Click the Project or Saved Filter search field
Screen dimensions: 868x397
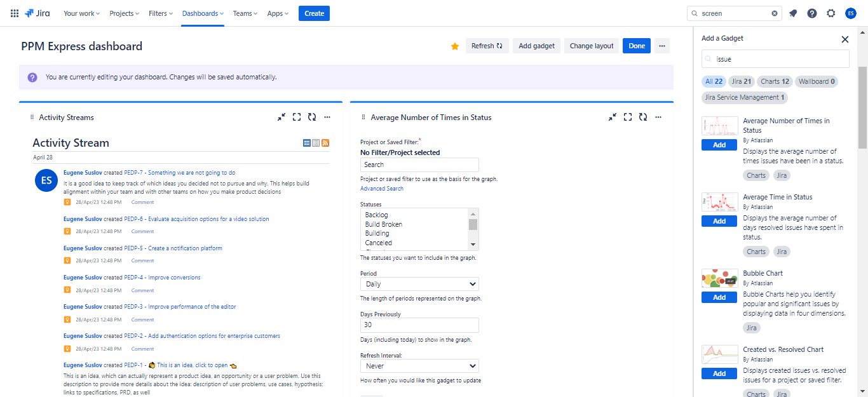[419, 165]
